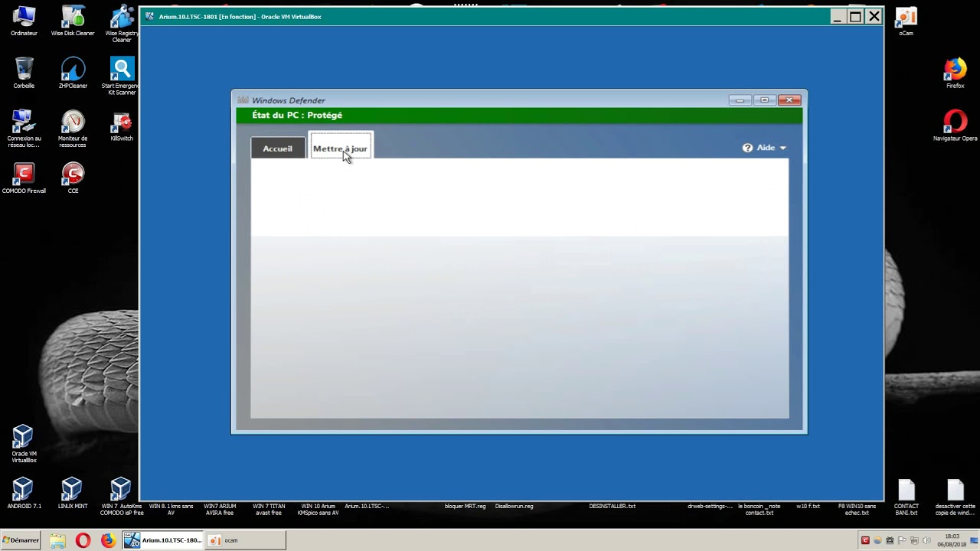Click the WIN 7 TITAN avast free label

coord(269,509)
